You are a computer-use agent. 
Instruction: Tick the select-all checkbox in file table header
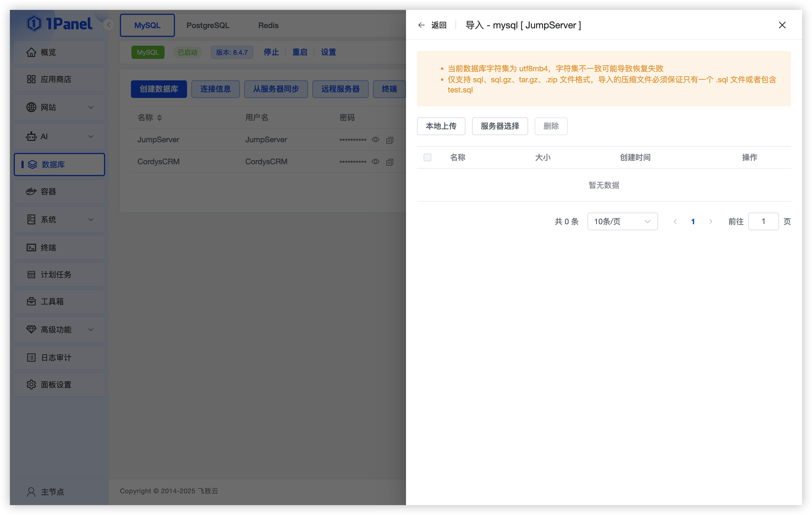pyautogui.click(x=427, y=158)
